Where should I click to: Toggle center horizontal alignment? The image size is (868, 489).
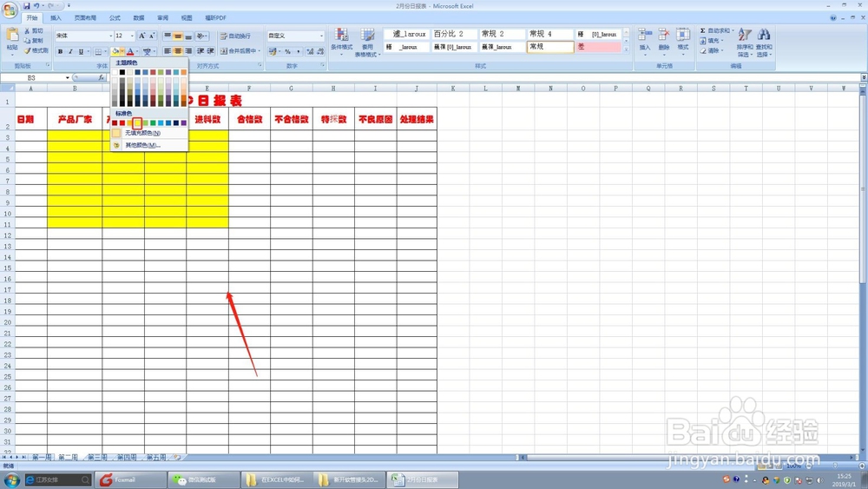coord(178,51)
